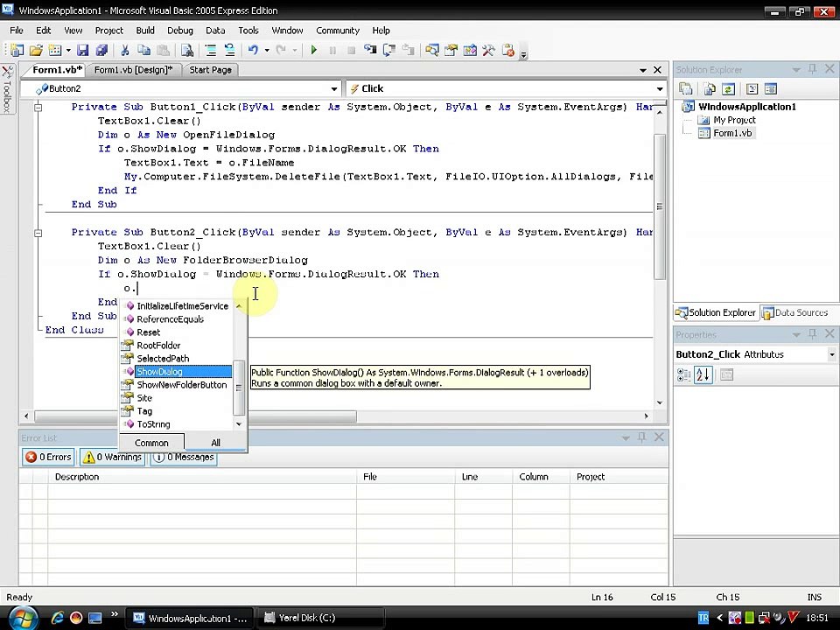Open the Properties Window toolbar icon
This screenshot has width=840, height=630.
point(451,51)
